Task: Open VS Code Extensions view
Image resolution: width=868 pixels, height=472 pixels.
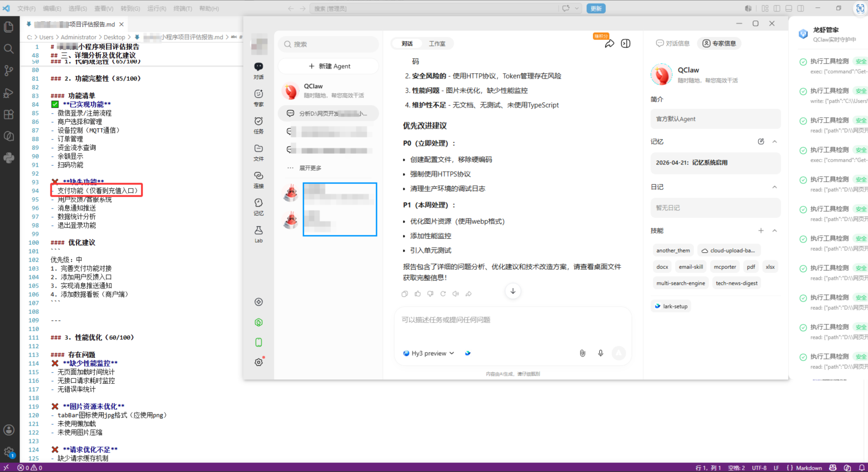Action: click(9, 114)
